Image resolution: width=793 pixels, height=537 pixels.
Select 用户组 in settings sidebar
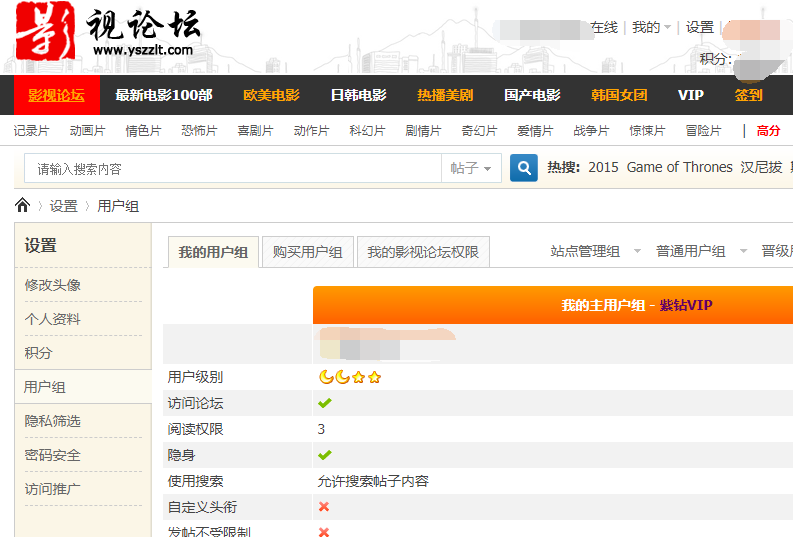[x=45, y=387]
